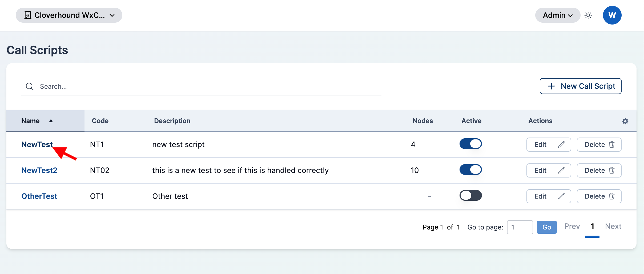644x274 pixels.
Task: Open the Admin dropdown menu
Action: coord(558,15)
